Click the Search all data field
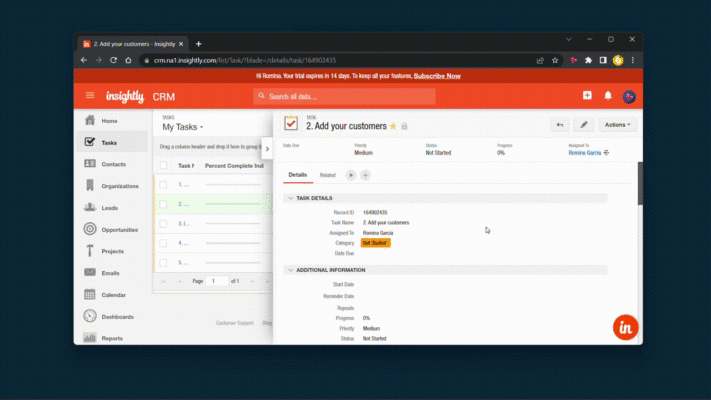The width and height of the screenshot is (711, 400). click(x=344, y=96)
